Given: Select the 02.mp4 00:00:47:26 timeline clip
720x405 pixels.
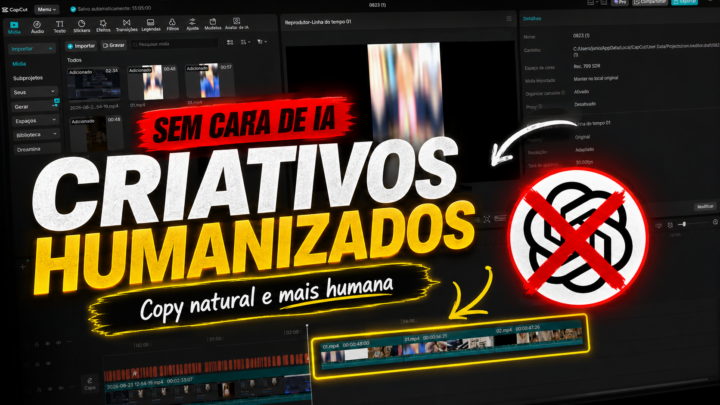Looking at the screenshot, I should 538,336.
